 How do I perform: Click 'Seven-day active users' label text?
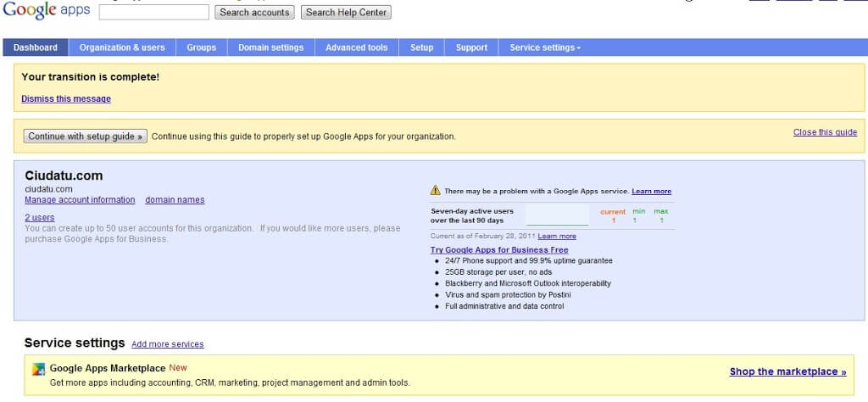(x=472, y=211)
